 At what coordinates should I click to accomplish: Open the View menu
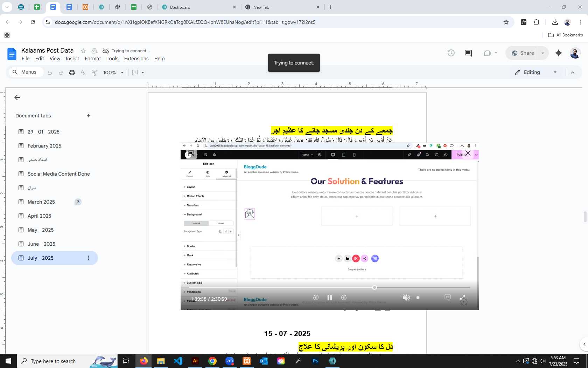55,59
